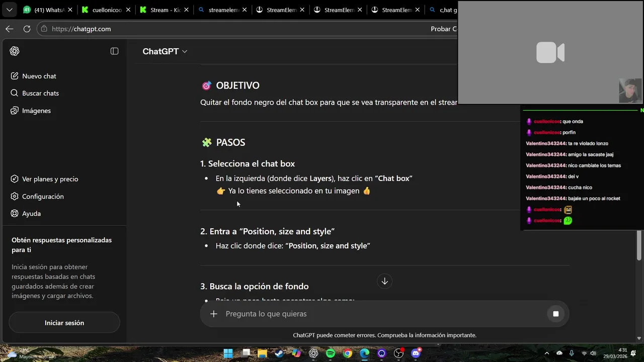This screenshot has height=362, width=644.
Task: Switch to the streamelements search tab
Action: point(222,10)
